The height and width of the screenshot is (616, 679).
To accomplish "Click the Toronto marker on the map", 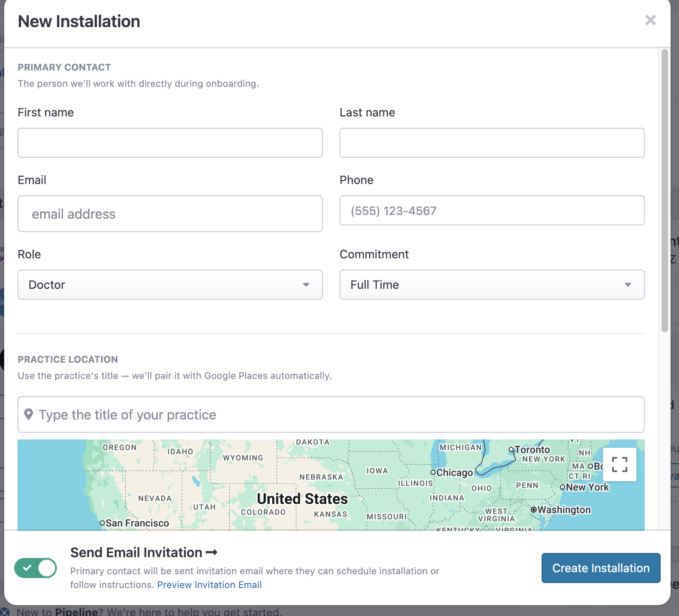I will 511,449.
